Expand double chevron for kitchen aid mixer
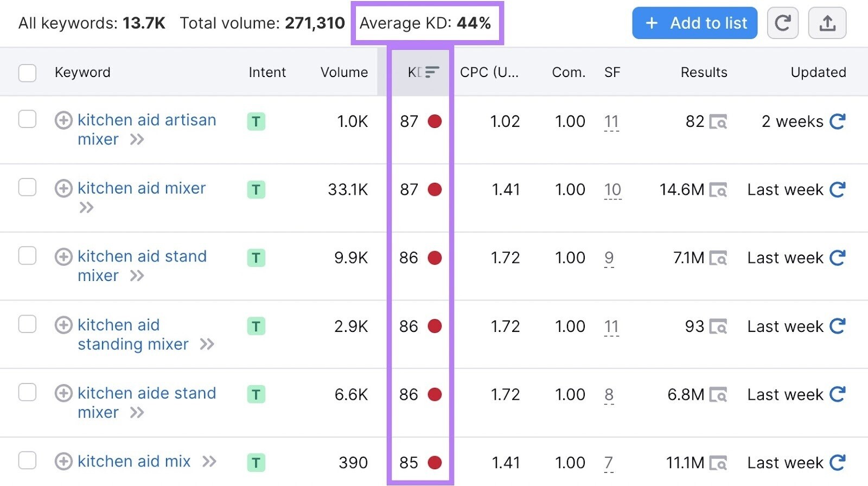Screen dimensions: 868x486 [x=86, y=208]
